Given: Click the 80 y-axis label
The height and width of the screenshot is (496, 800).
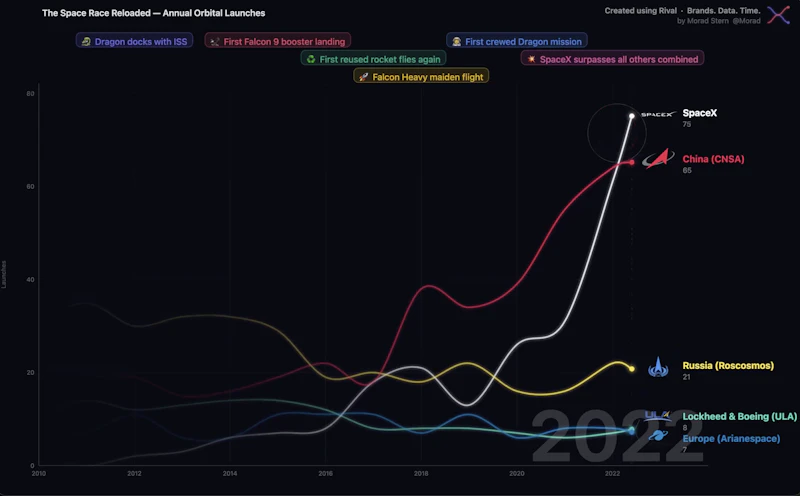Looking at the screenshot, I should [31, 93].
